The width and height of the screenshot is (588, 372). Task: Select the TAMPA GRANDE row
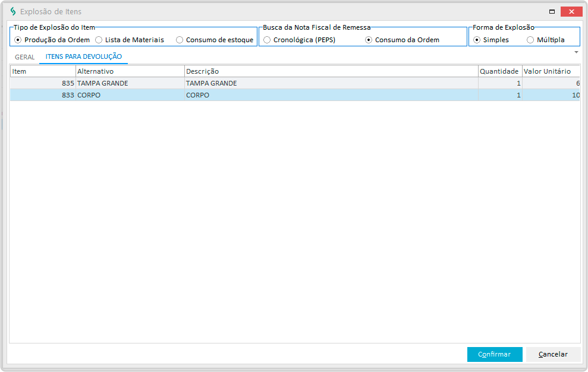click(x=238, y=83)
